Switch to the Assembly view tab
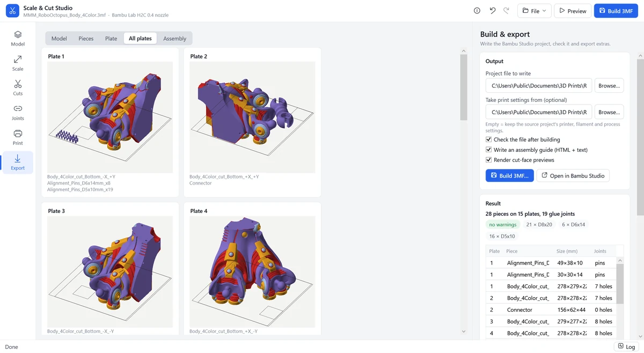This screenshot has height=353, width=644. point(174,39)
